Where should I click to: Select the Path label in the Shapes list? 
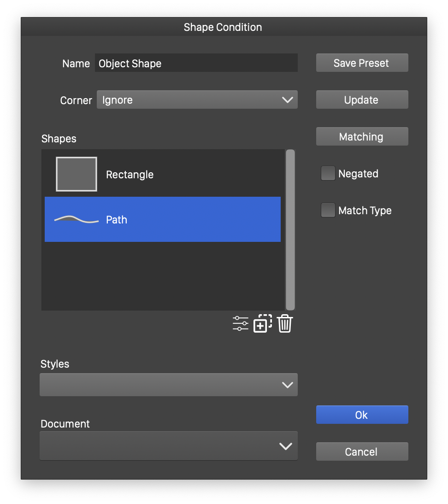[x=117, y=220]
